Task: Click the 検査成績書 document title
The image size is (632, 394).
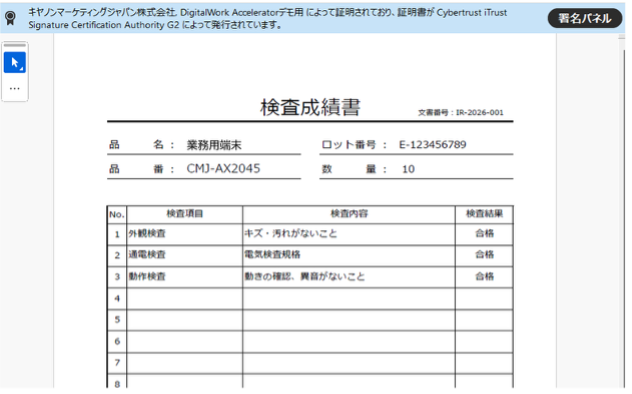Action: point(310,107)
